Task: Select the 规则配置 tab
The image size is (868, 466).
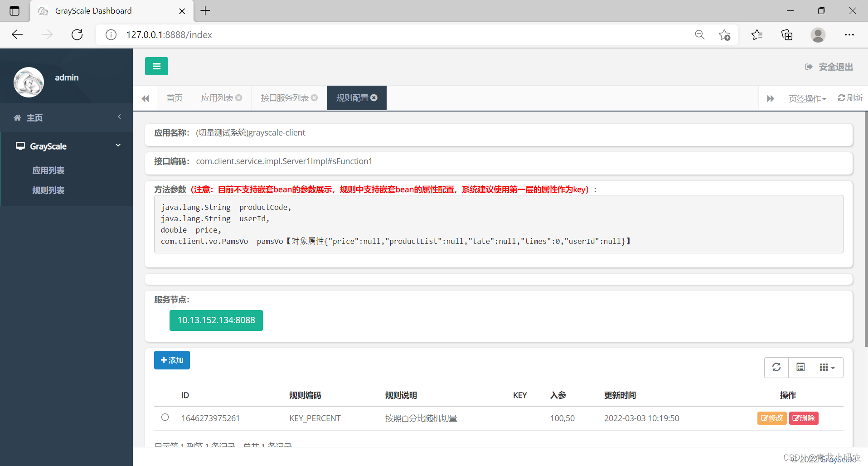Action: [352, 98]
